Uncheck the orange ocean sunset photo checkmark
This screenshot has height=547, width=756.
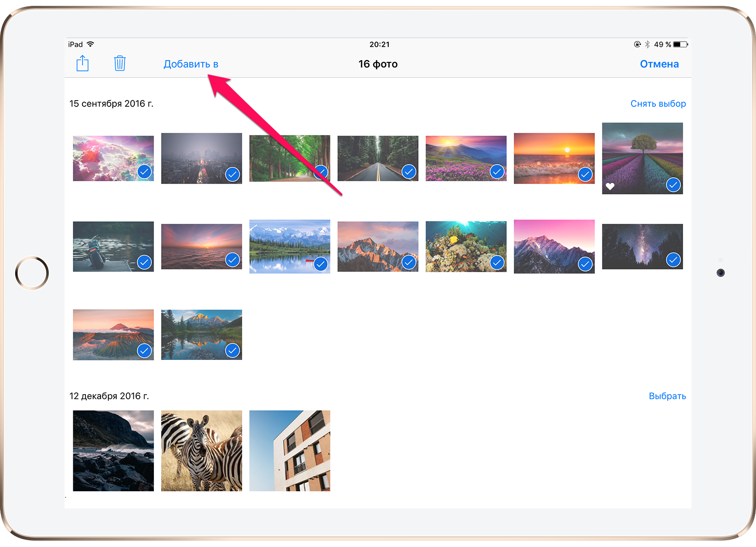pyautogui.click(x=585, y=174)
